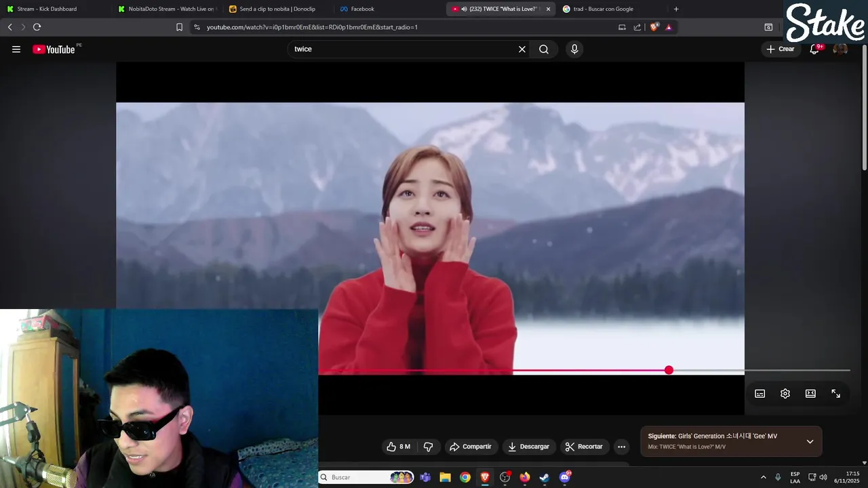Open Brave Shields lion icon

(x=654, y=27)
